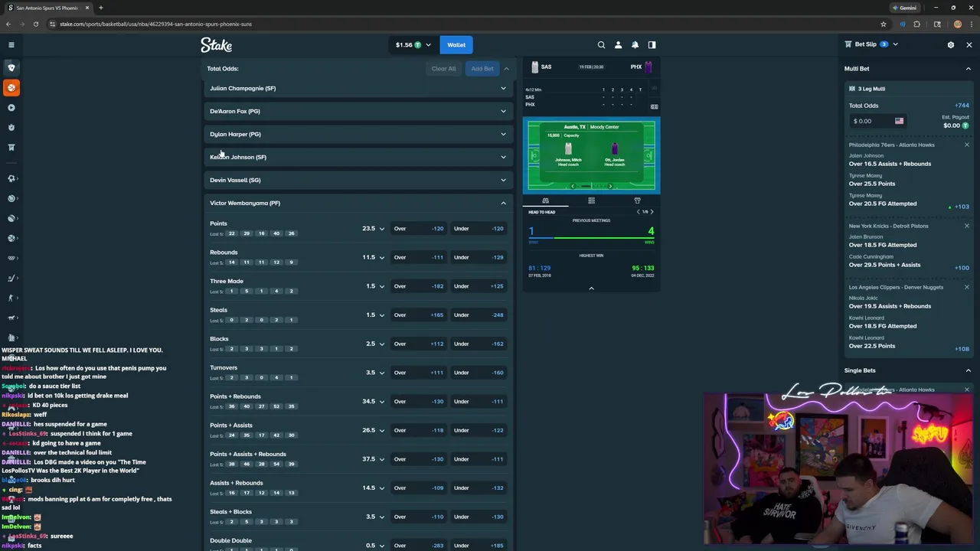The height and width of the screenshot is (551, 980).
Task: Toggle the side panel icon in header
Action: point(652,45)
